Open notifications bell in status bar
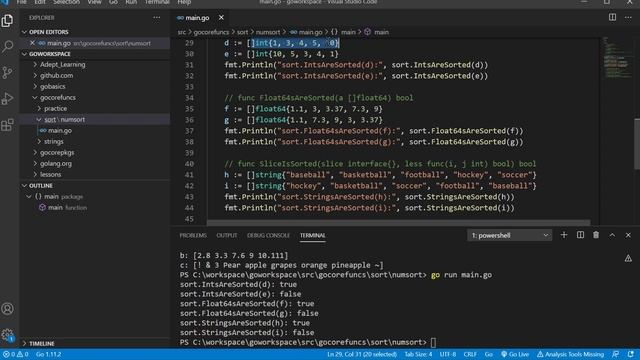 point(631,354)
